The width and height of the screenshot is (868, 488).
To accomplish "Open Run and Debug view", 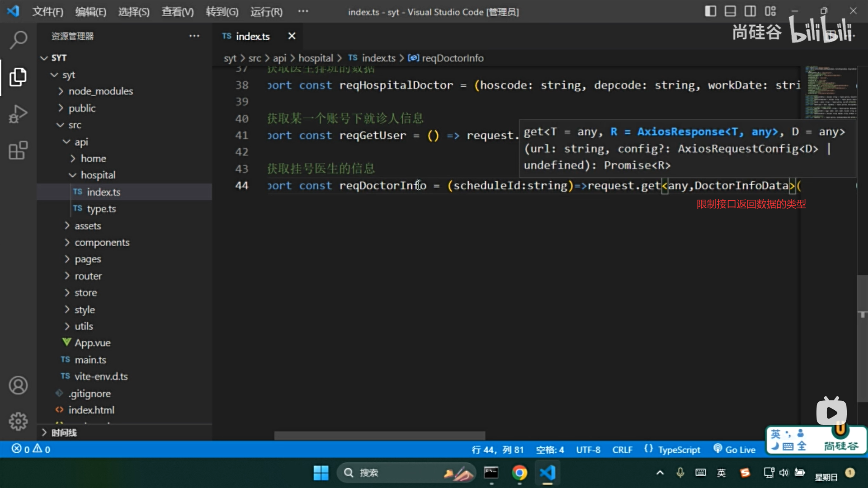I will point(18,114).
